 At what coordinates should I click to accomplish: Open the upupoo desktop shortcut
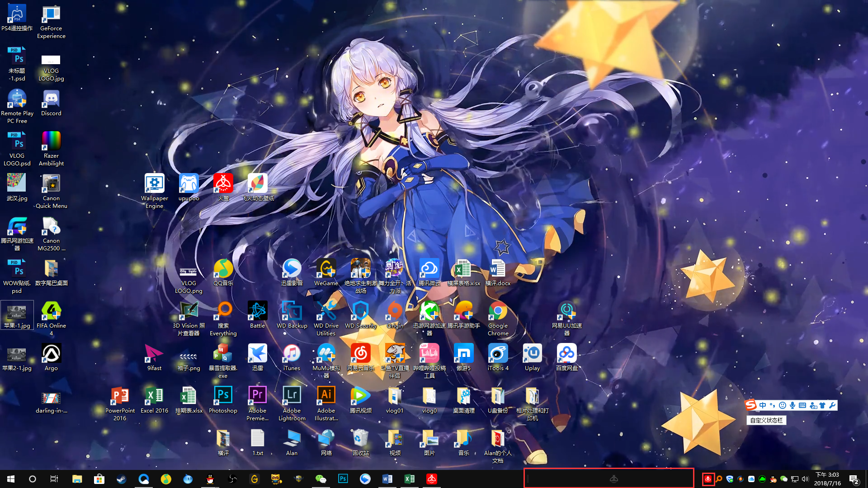(189, 187)
